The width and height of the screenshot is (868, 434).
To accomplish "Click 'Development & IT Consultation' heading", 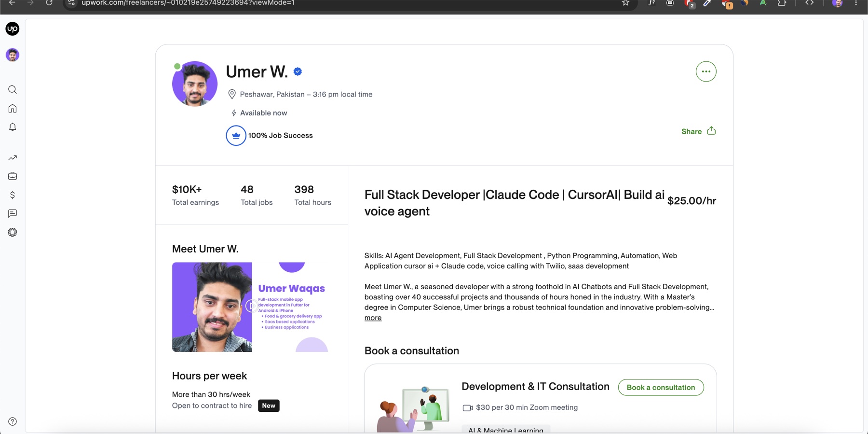I will click(x=535, y=386).
